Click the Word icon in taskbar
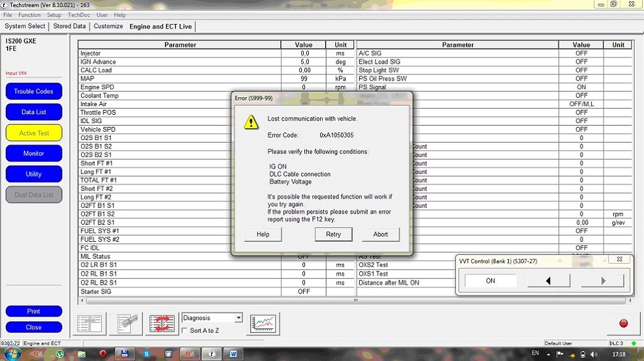This screenshot has height=361, width=644. pos(233,354)
